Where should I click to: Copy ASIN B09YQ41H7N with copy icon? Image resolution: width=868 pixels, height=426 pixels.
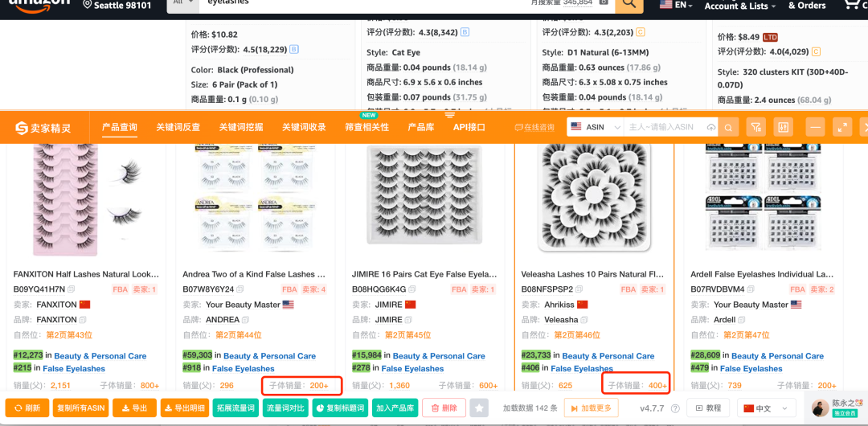[72, 289]
